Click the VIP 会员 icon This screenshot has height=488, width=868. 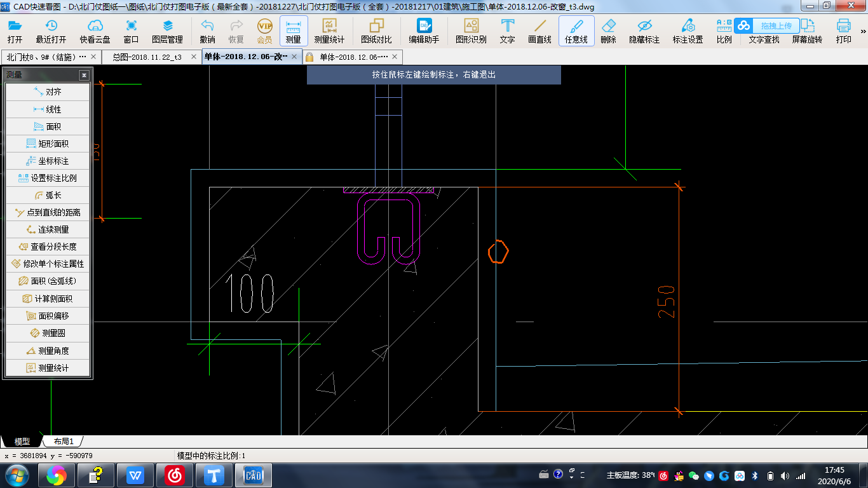point(264,30)
